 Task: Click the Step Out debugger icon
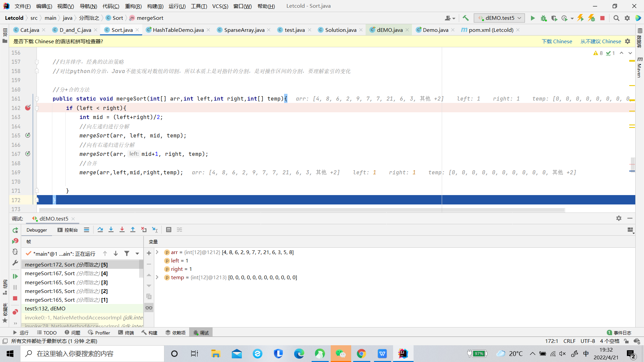click(133, 230)
